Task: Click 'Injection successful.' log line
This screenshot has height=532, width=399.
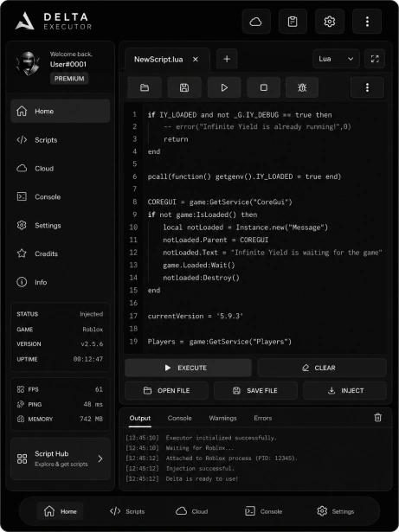Action: click(x=200, y=469)
